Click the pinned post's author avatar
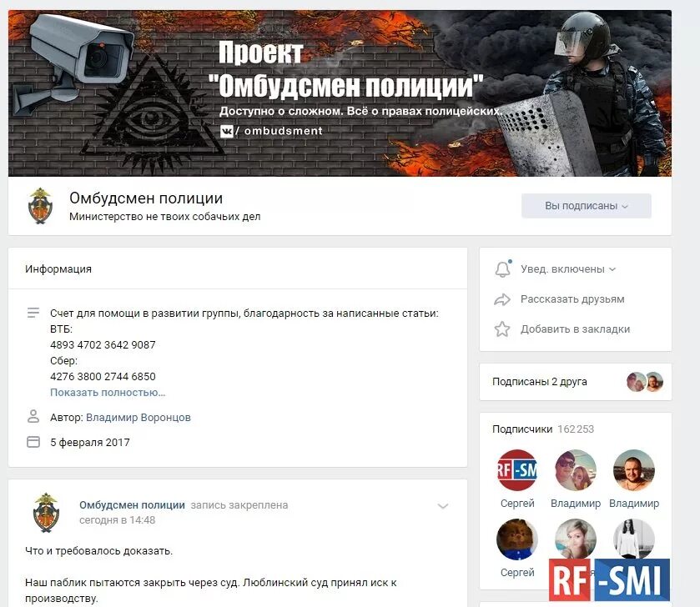 46,513
